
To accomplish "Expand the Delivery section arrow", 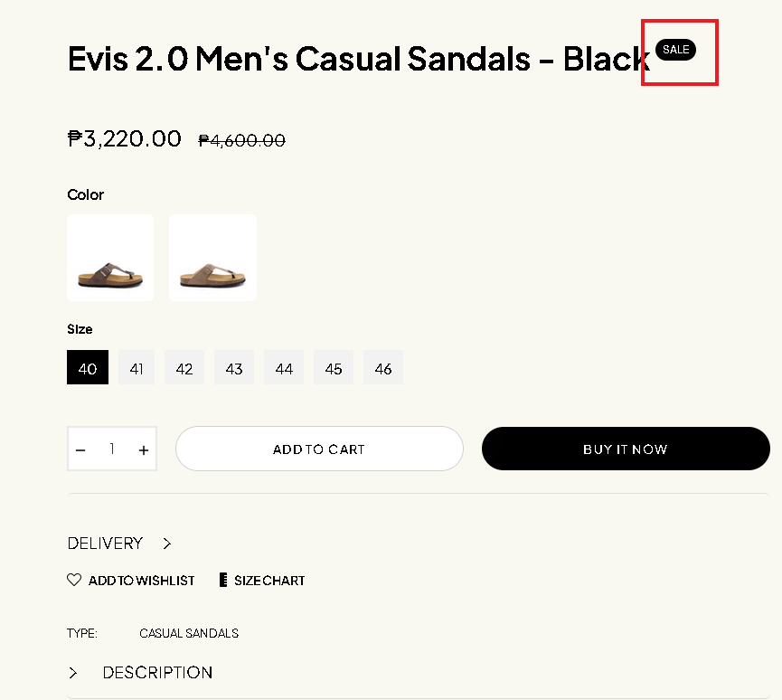I will tap(167, 544).
